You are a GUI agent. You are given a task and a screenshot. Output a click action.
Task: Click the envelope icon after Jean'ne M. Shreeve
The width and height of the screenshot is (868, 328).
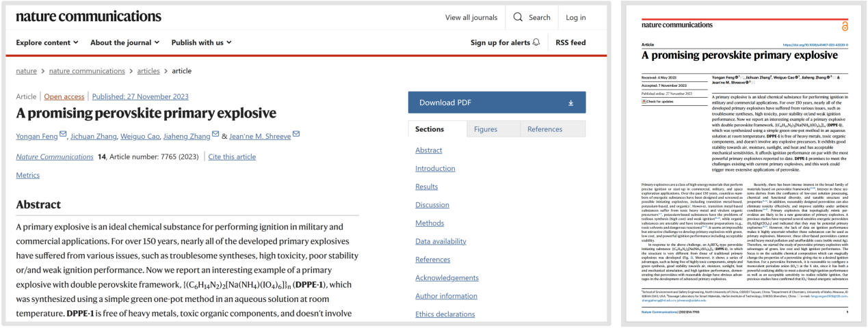[x=296, y=134]
